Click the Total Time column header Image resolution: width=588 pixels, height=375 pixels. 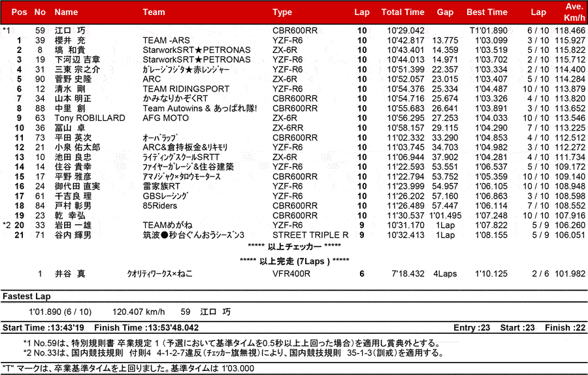(402, 12)
